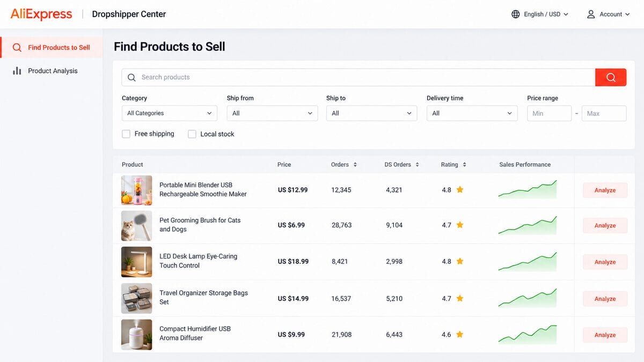
Task: Click the 28,763 orders value
Action: [x=341, y=225]
